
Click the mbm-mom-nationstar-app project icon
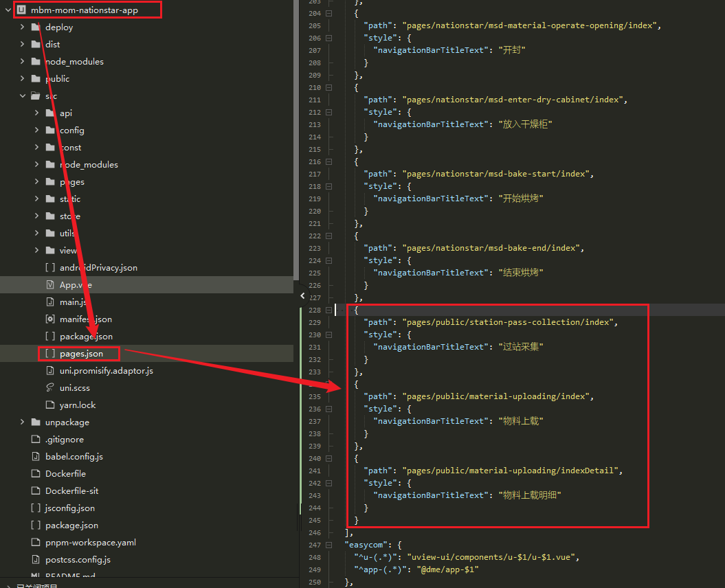21,10
